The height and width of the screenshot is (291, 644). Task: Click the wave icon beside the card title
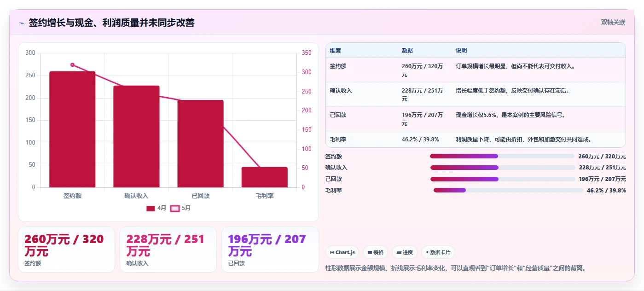tap(22, 23)
